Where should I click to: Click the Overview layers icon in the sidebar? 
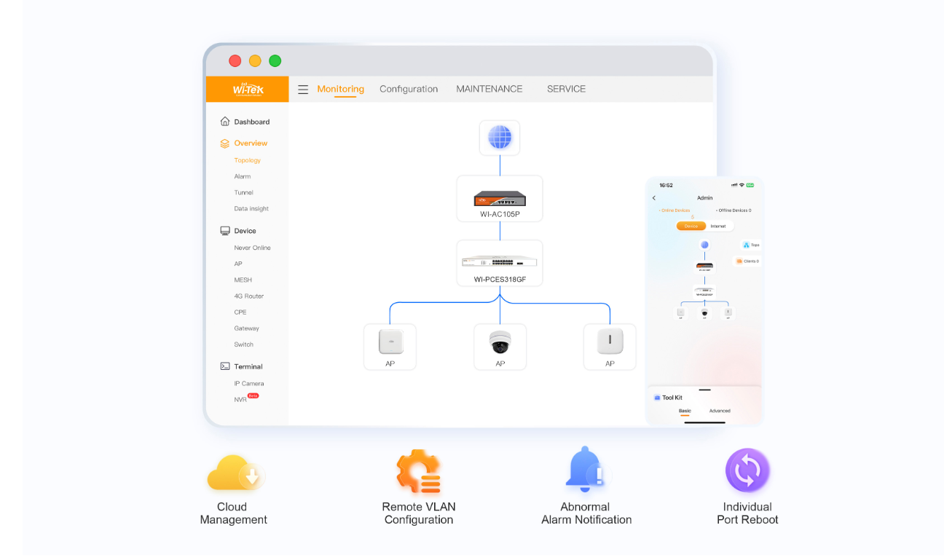(225, 143)
